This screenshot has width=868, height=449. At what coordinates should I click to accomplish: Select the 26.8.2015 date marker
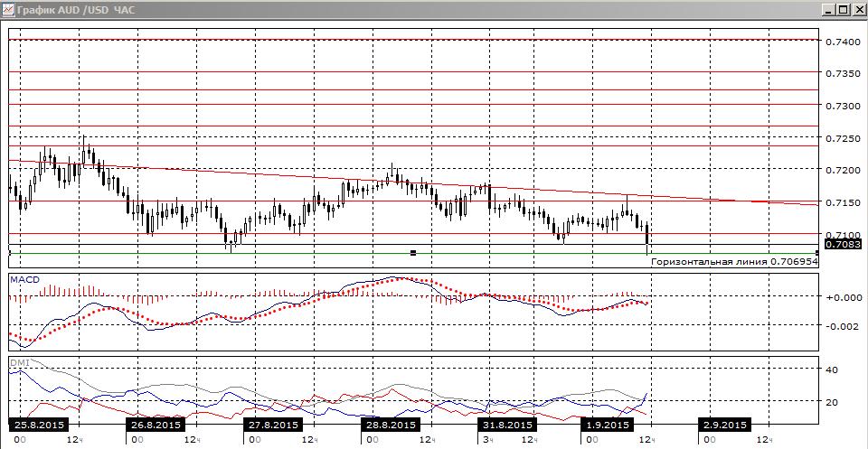click(155, 426)
